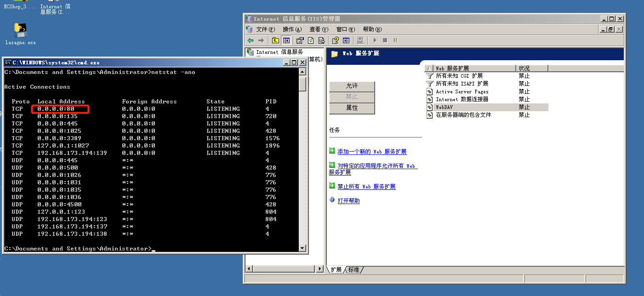The image size is (644, 296).
Task: Open the 查看(V) menu
Action: tap(319, 29)
